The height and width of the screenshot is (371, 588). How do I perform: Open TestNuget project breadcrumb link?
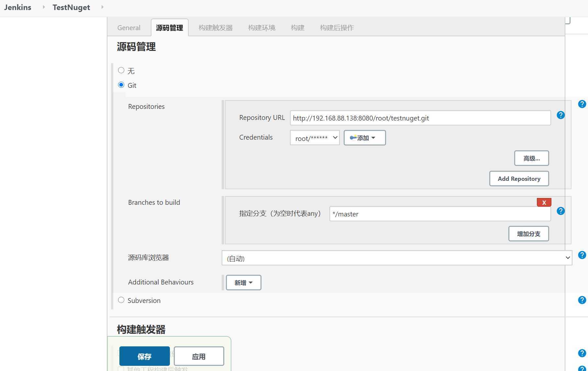click(71, 7)
